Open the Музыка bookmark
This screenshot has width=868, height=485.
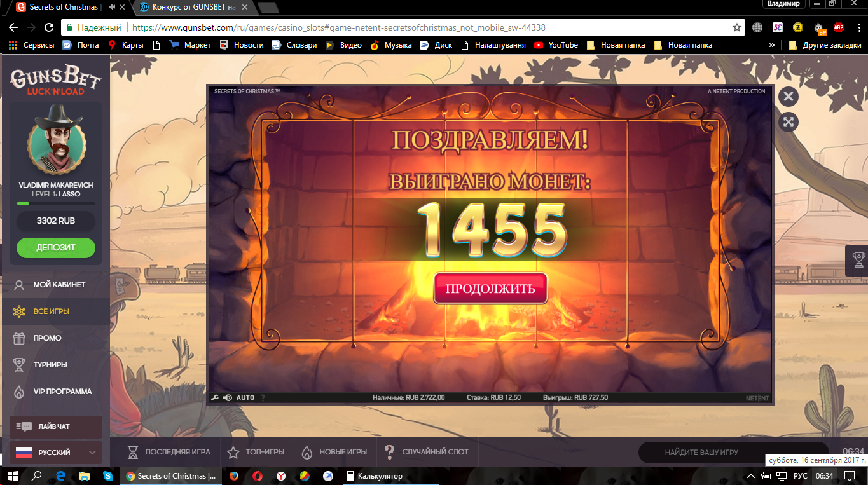[x=391, y=45]
